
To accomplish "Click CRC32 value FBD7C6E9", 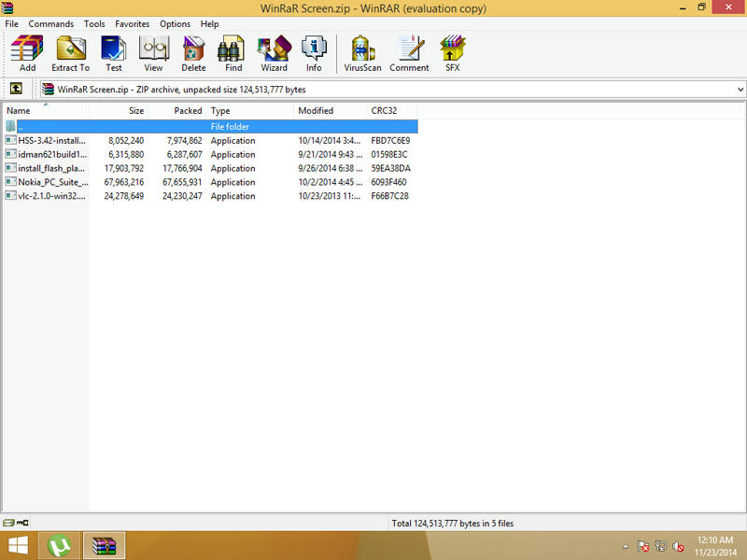I will coord(390,141).
